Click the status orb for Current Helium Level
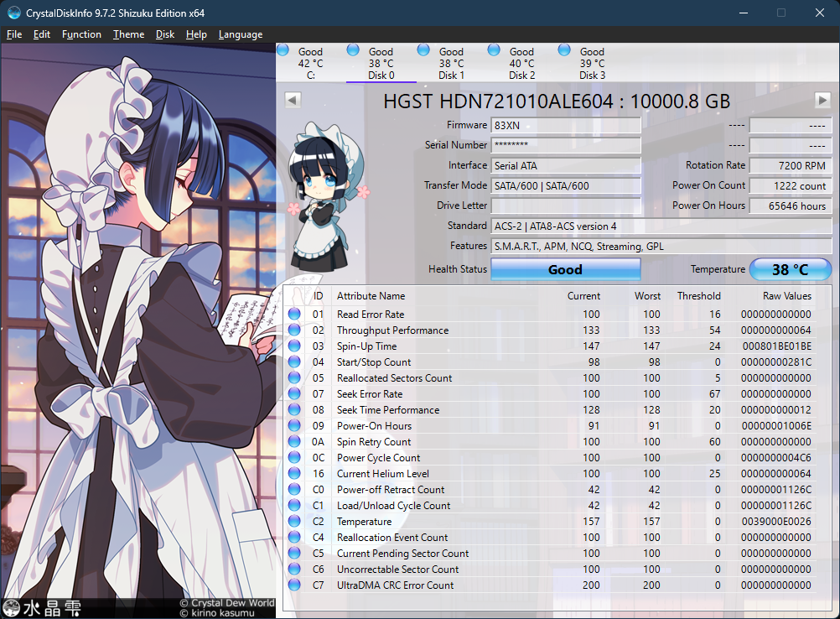This screenshot has height=619, width=840. (294, 473)
